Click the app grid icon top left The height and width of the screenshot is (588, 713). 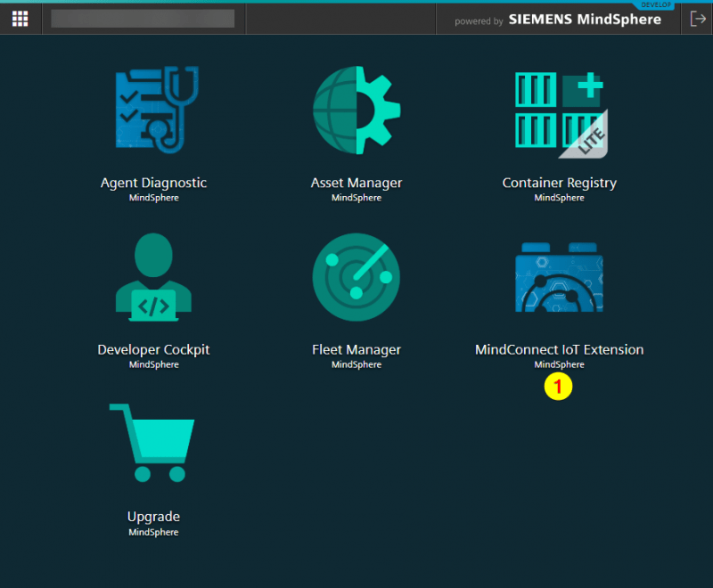(x=19, y=18)
